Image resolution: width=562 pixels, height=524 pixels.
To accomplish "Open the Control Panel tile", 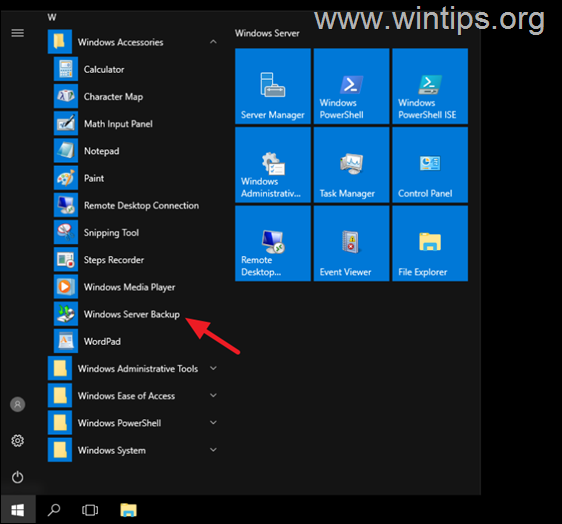I will point(430,165).
